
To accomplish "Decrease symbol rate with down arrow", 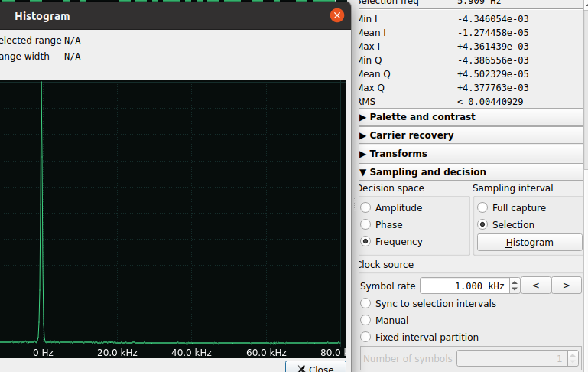I will click(515, 289).
